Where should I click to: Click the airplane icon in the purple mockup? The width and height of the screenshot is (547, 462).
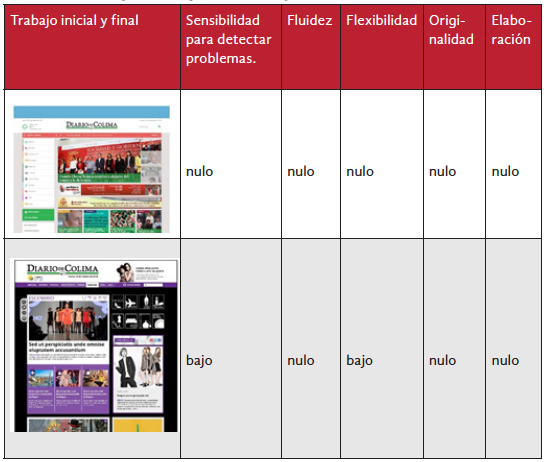point(131,302)
